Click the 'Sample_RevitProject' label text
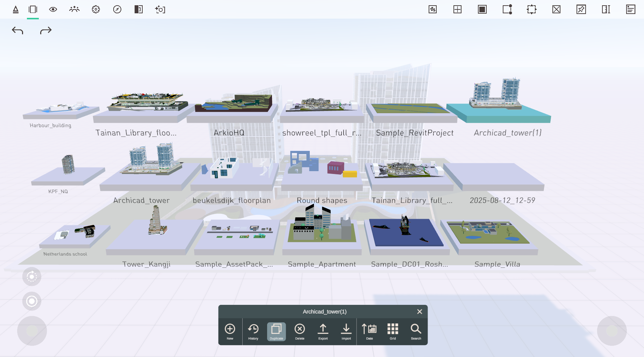 click(415, 133)
